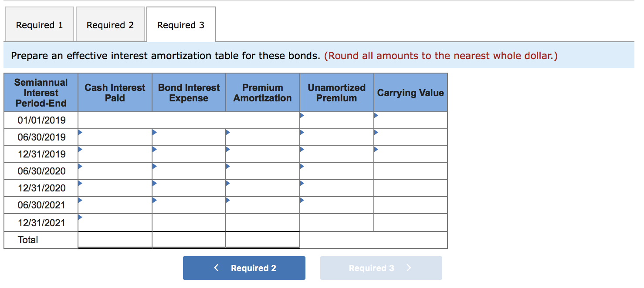Select the 06/30/2021 Carrying Value cell
Viewport: 644px width, 288px height.
coord(410,205)
